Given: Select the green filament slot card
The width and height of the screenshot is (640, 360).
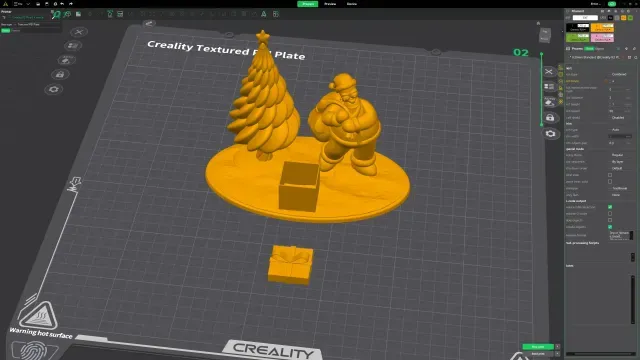Looking at the screenshot, I should click(578, 38).
